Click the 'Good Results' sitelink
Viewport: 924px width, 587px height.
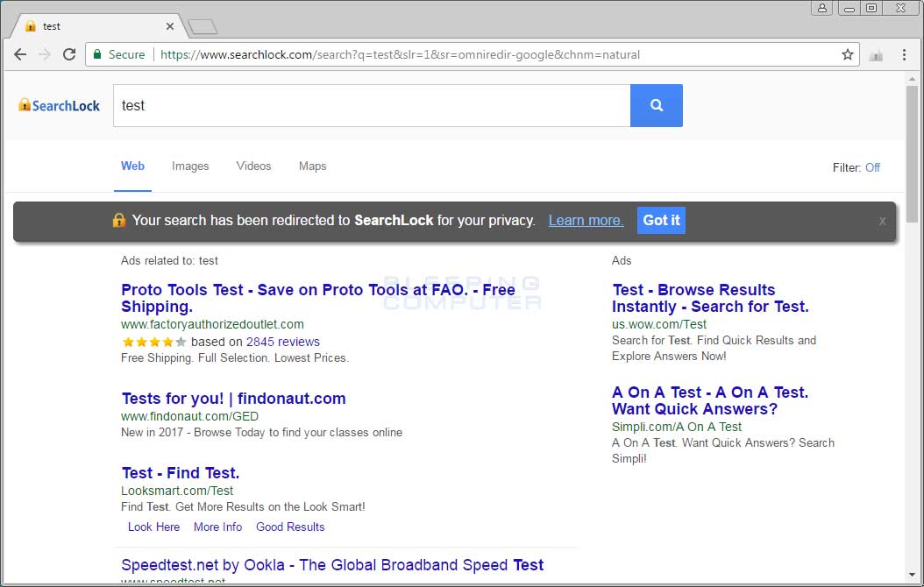click(x=290, y=527)
